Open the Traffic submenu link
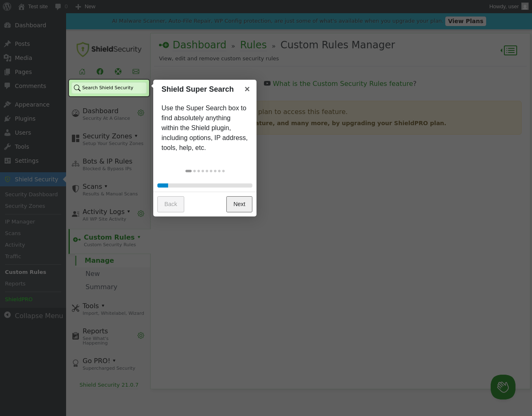The image size is (532, 416). coord(13,257)
